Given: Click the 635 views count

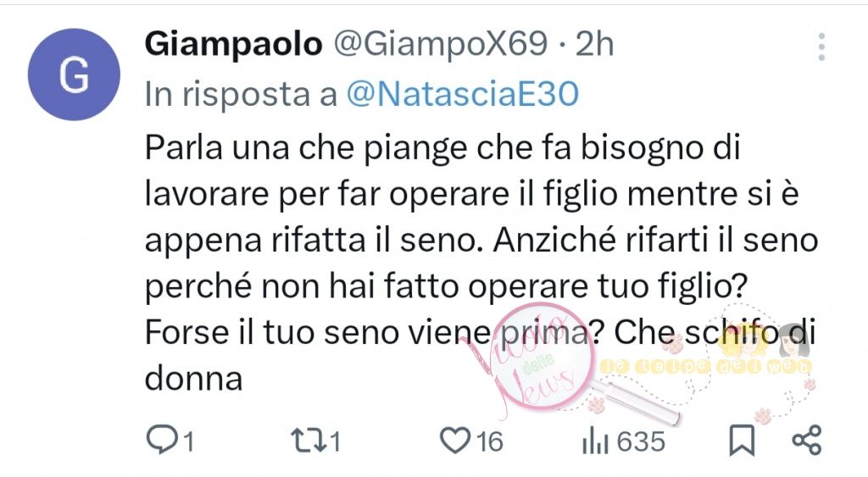Looking at the screenshot, I should [641, 442].
